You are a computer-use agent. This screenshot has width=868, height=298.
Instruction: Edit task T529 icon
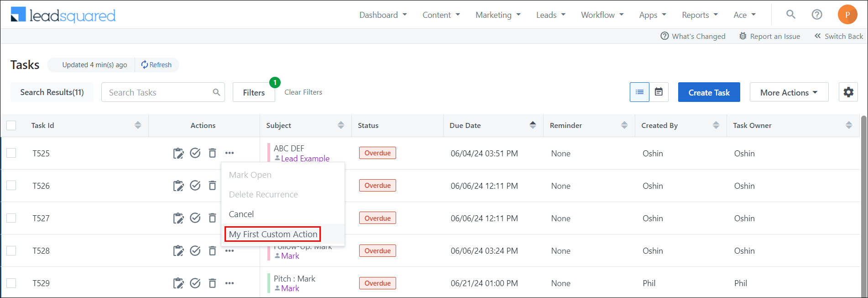(x=178, y=283)
